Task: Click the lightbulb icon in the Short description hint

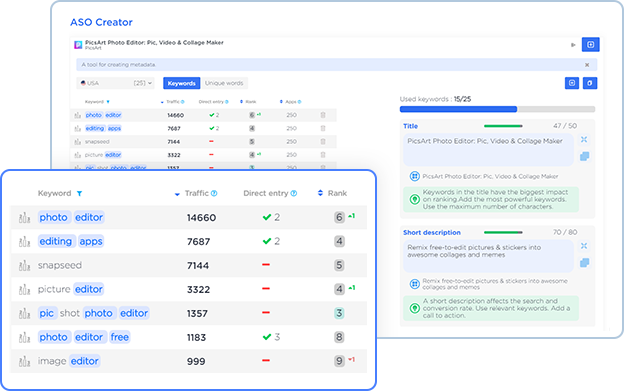Action: coord(414,308)
